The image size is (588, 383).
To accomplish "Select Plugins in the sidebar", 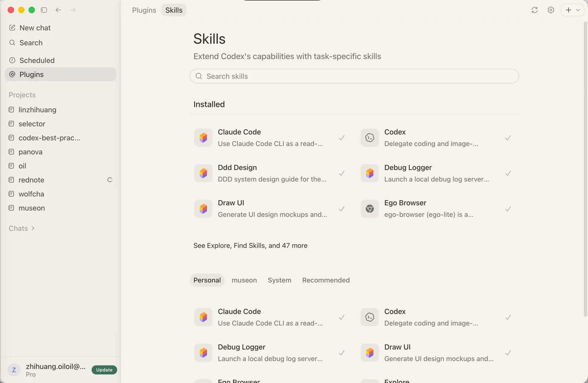I will [61, 74].
